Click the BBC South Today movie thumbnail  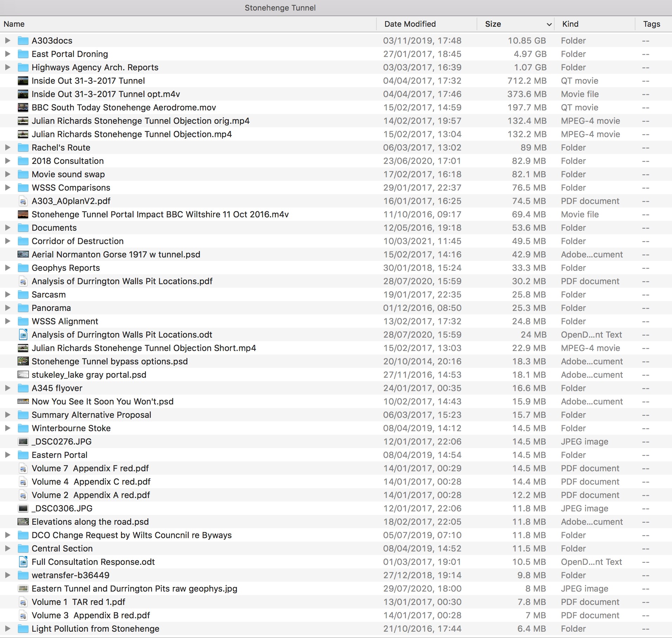23,108
